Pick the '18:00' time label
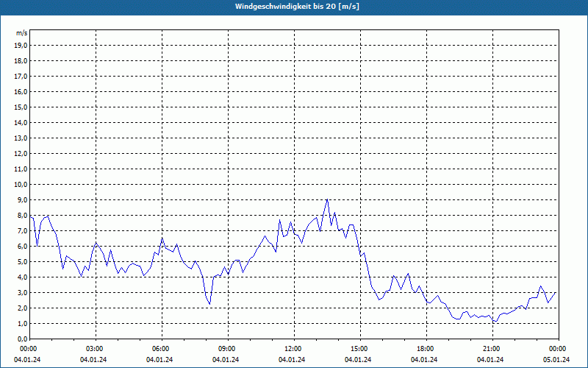This screenshot has height=368, width=588. (x=426, y=349)
